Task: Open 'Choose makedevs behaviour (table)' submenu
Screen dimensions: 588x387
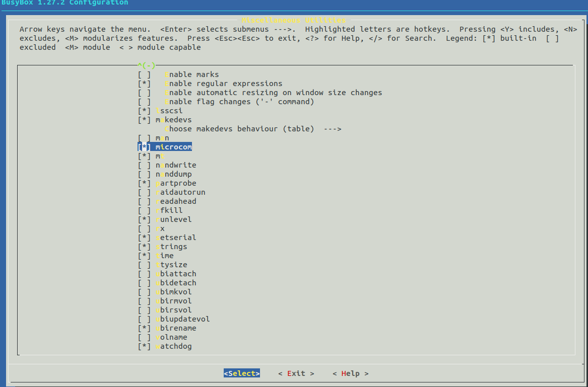Action: pos(253,129)
